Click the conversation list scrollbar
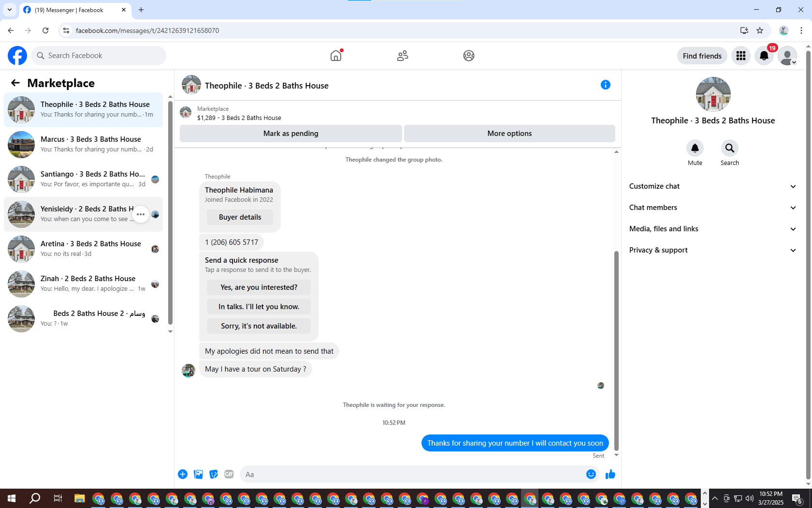Screen dimensions: 812x508 point(170,213)
